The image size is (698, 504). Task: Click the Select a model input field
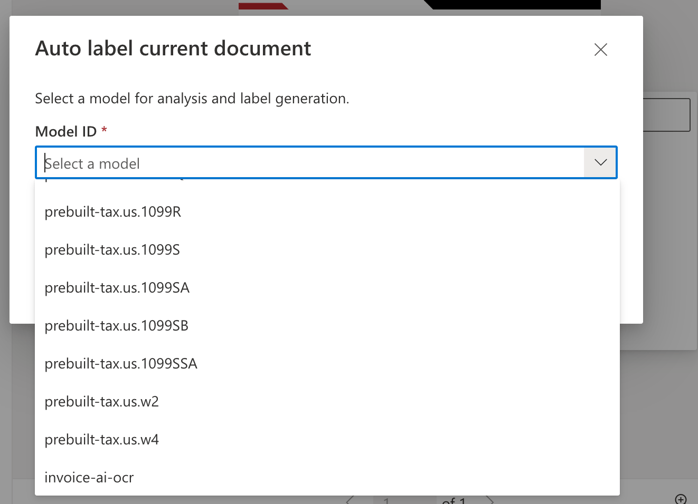pyautogui.click(x=310, y=163)
